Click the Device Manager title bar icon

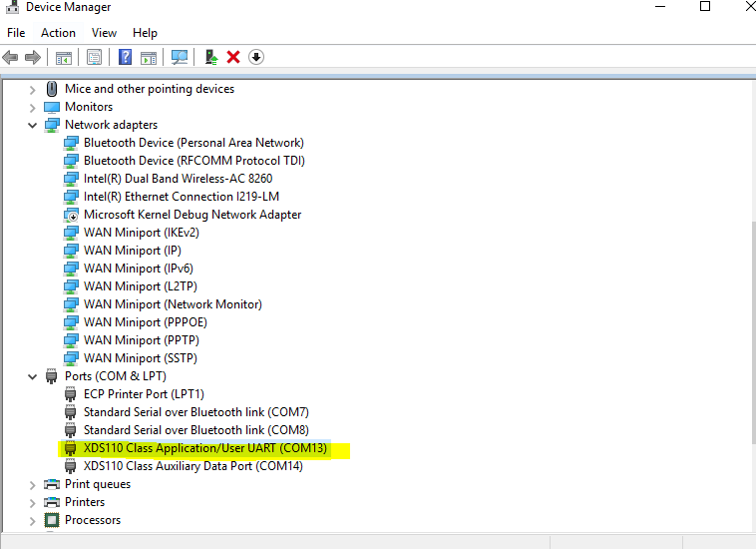click(x=12, y=7)
